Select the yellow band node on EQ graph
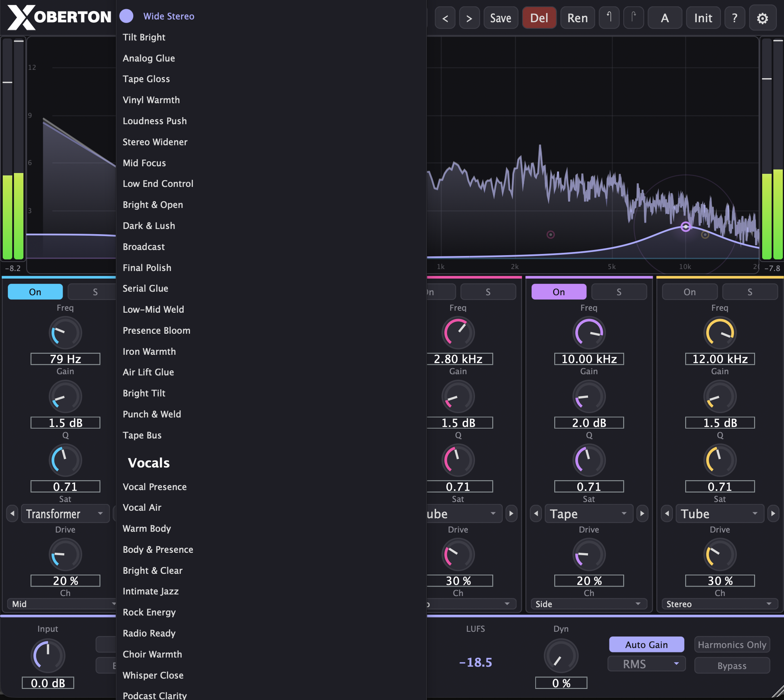This screenshot has height=700, width=784. tap(705, 235)
